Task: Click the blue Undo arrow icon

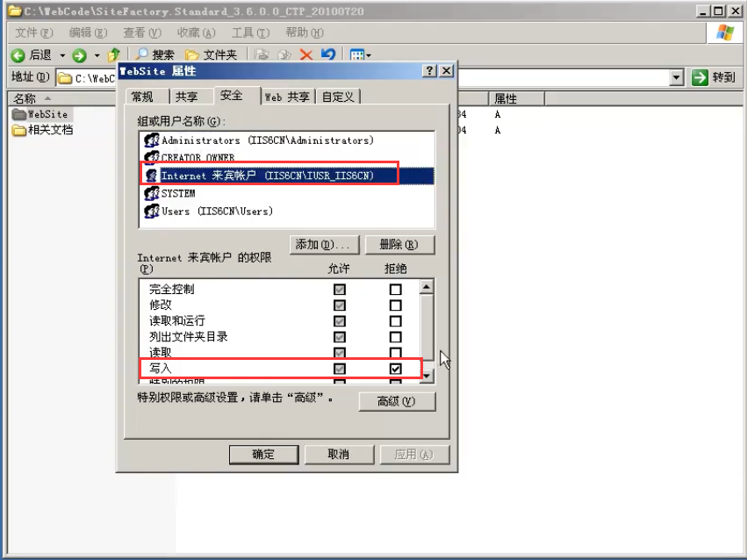Action: coord(327,55)
